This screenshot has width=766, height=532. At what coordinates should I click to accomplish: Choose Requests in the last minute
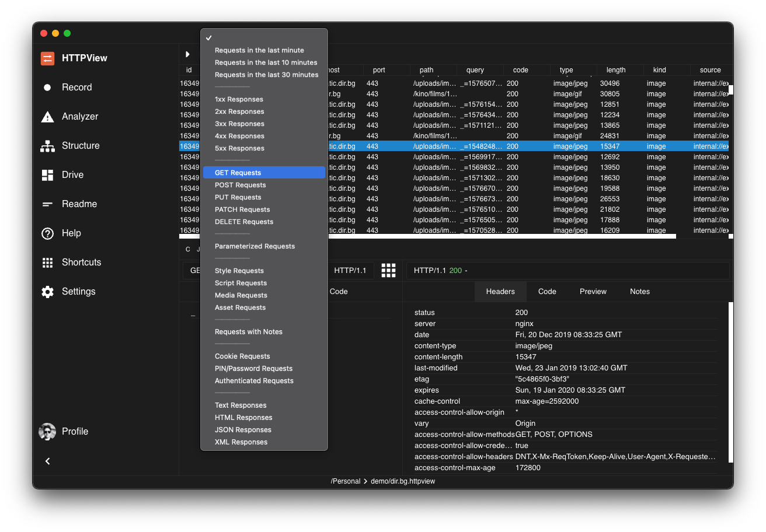pos(264,50)
